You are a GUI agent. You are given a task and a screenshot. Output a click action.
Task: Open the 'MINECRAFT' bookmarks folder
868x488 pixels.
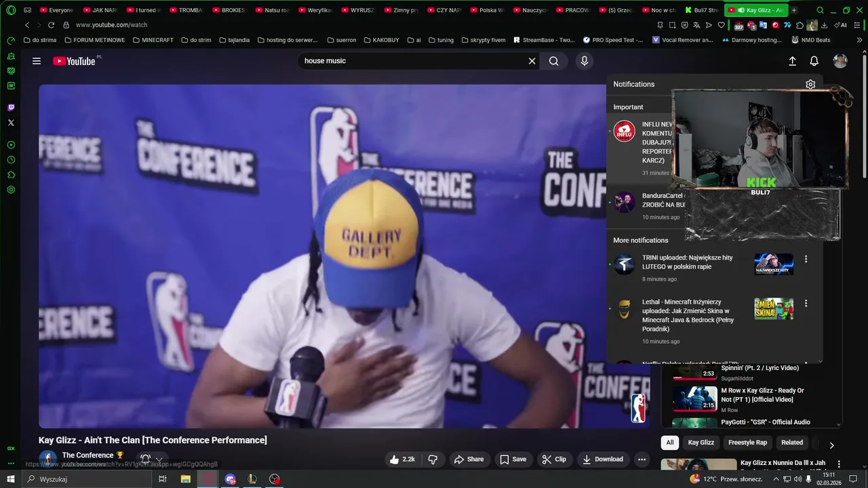tap(153, 40)
